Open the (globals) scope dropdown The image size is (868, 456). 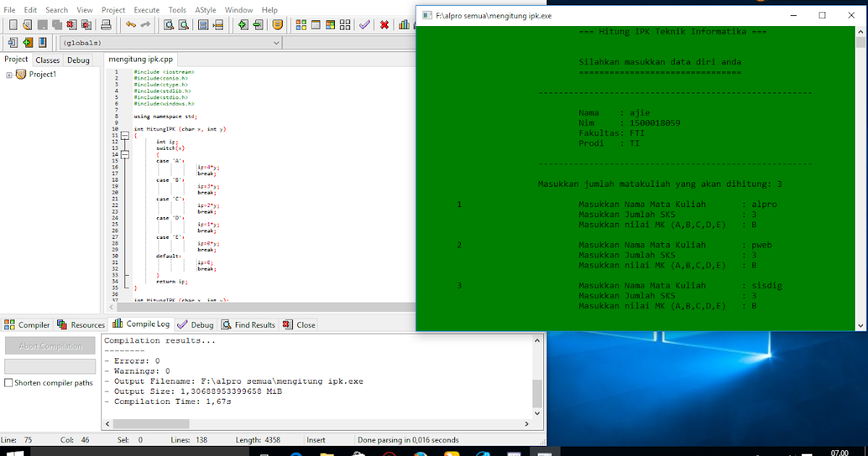coord(171,43)
